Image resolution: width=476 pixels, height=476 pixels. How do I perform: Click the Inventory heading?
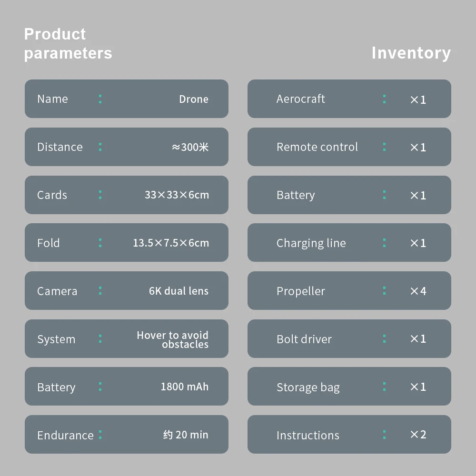click(x=411, y=53)
